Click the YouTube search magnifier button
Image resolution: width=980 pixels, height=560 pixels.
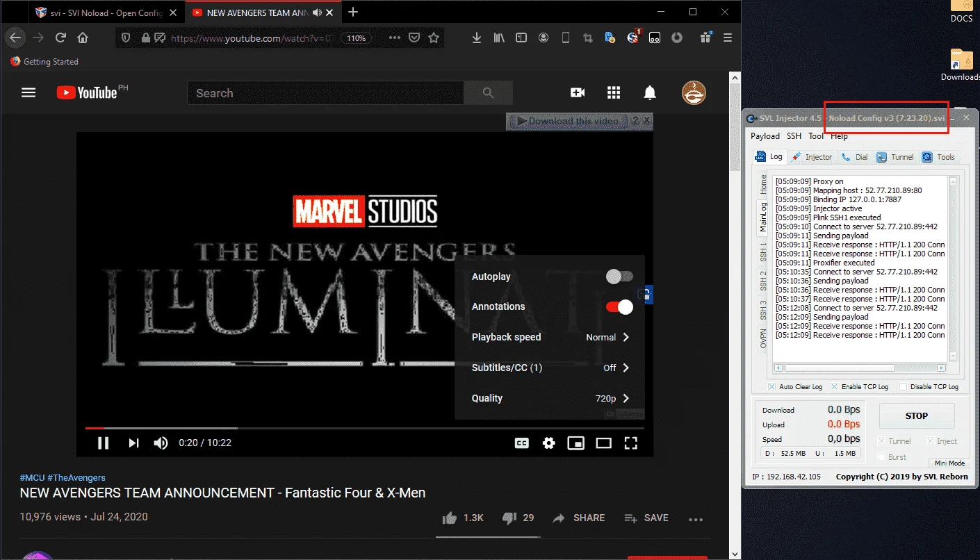point(488,93)
